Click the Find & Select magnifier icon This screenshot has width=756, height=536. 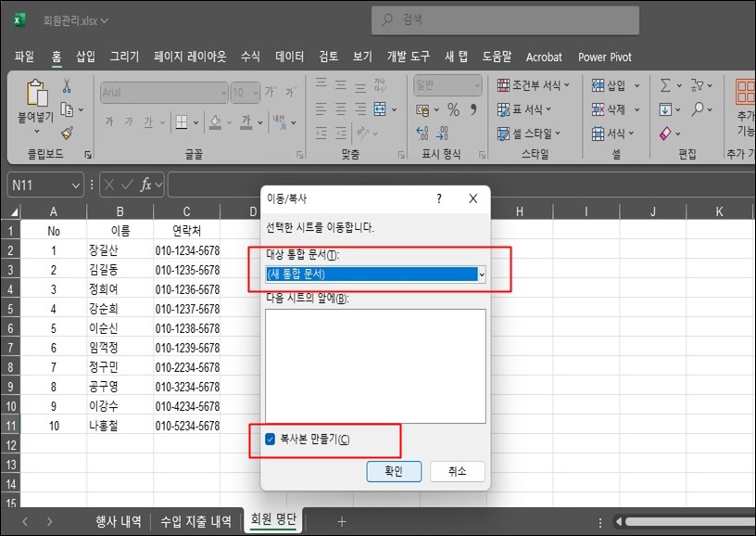[699, 108]
